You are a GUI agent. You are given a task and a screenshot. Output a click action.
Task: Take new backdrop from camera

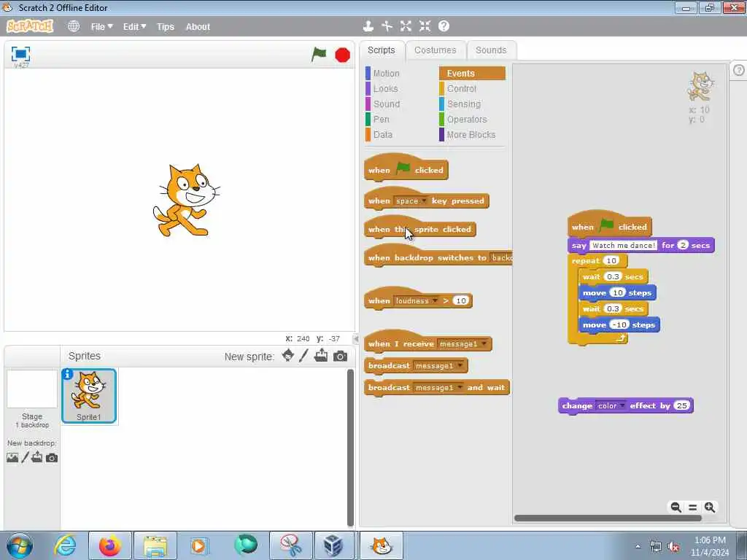(52, 458)
